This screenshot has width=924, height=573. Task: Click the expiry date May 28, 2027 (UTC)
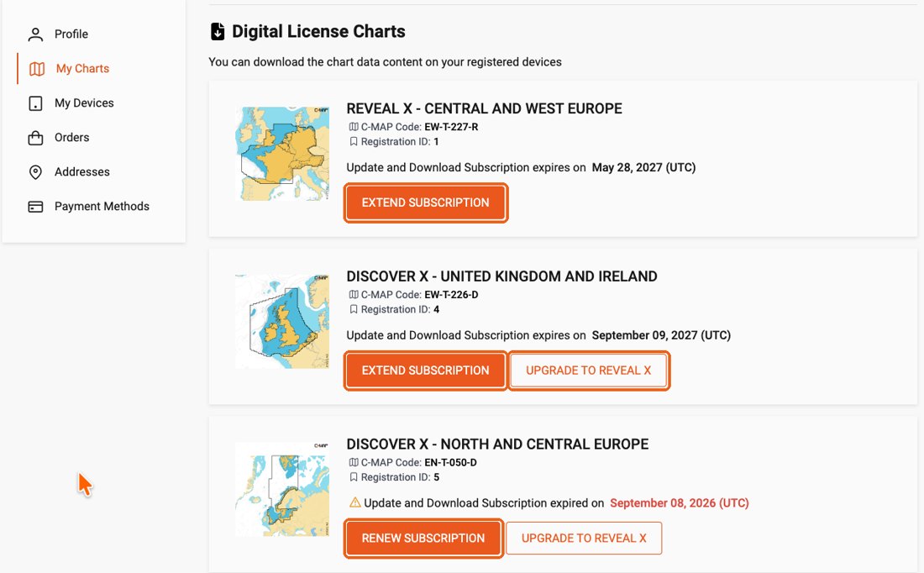[x=643, y=167]
